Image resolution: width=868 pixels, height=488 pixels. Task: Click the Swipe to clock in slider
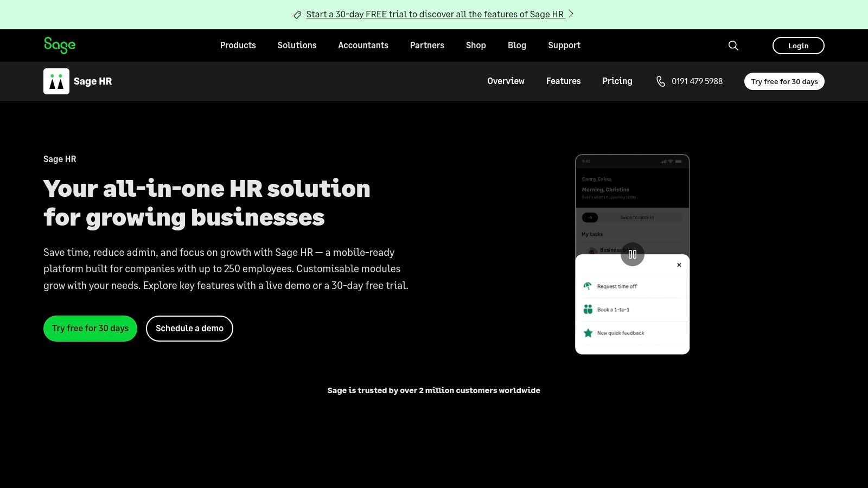[x=633, y=217]
